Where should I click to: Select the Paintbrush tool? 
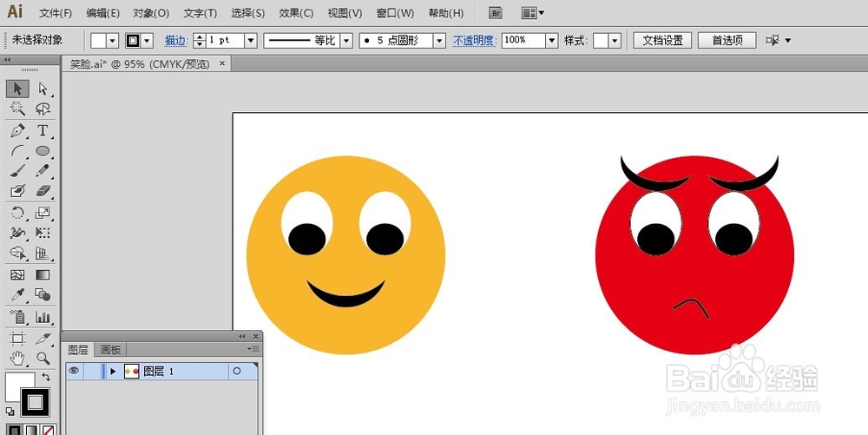(x=17, y=171)
